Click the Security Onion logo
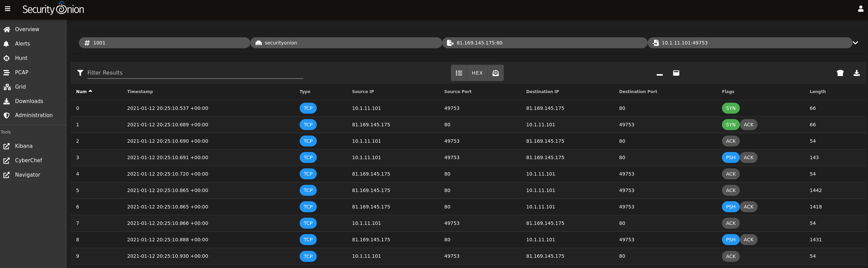This screenshot has width=868, height=268. pyautogui.click(x=53, y=9)
